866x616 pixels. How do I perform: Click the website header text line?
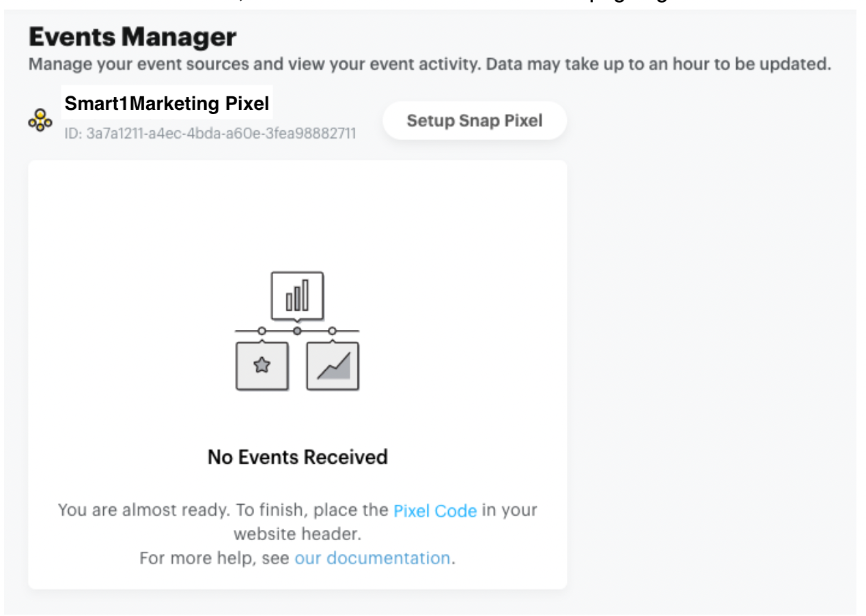pyautogui.click(x=297, y=533)
